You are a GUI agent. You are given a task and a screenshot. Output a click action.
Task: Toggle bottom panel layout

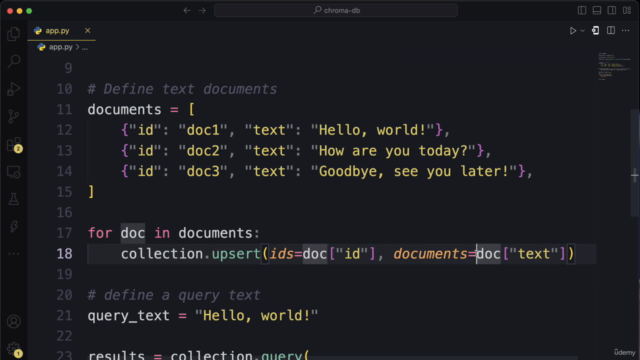tap(597, 11)
